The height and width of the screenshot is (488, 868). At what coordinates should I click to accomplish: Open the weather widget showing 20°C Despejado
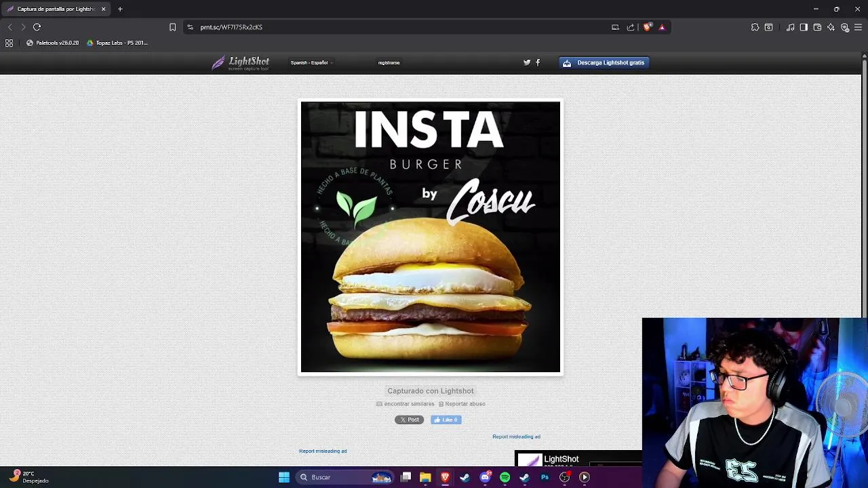[x=29, y=477]
